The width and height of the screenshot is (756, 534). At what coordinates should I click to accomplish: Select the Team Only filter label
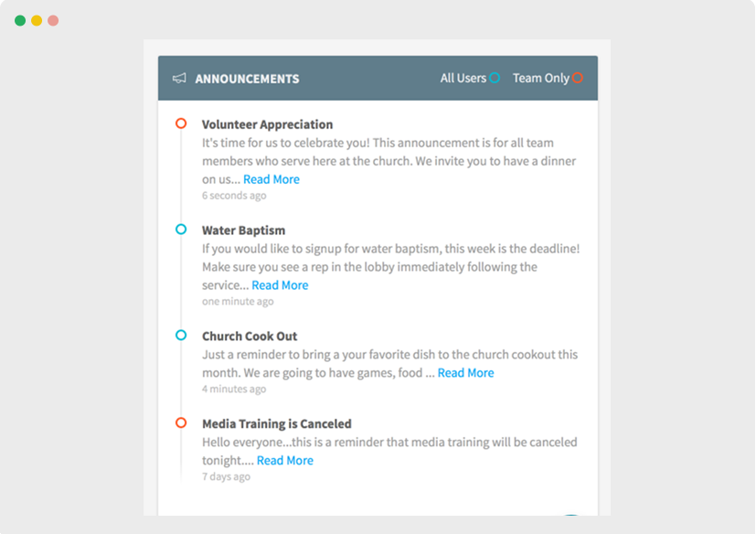pyautogui.click(x=540, y=78)
